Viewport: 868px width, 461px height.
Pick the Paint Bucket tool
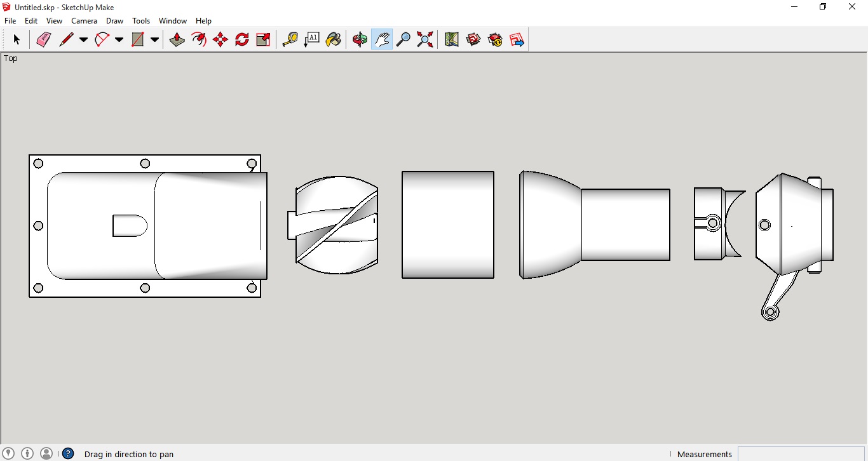click(x=334, y=39)
